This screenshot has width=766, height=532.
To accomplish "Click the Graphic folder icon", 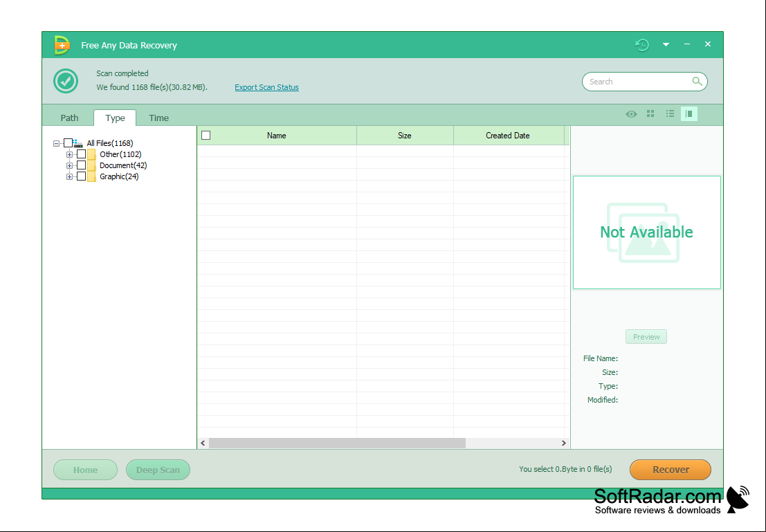I will (91, 177).
